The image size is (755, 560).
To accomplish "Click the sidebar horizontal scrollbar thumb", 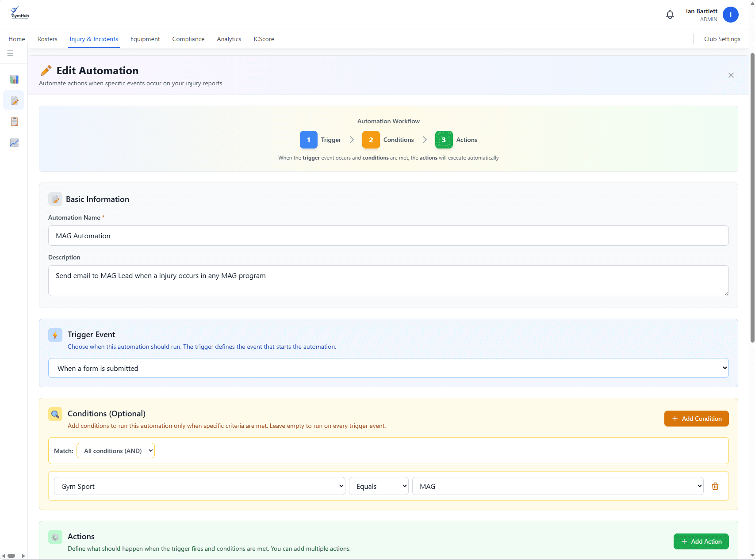I will pyautogui.click(x=11, y=556).
